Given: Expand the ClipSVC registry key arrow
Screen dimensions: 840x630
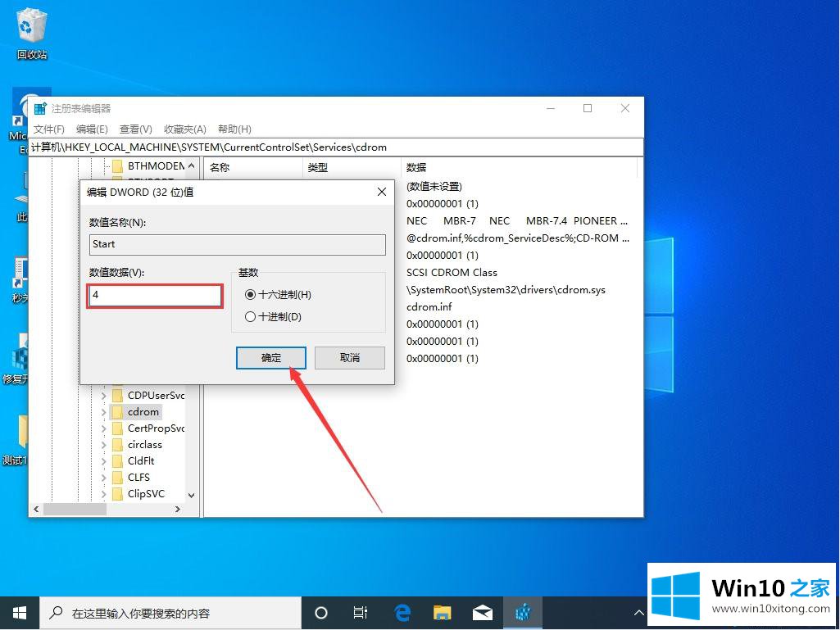Looking at the screenshot, I should [103, 494].
